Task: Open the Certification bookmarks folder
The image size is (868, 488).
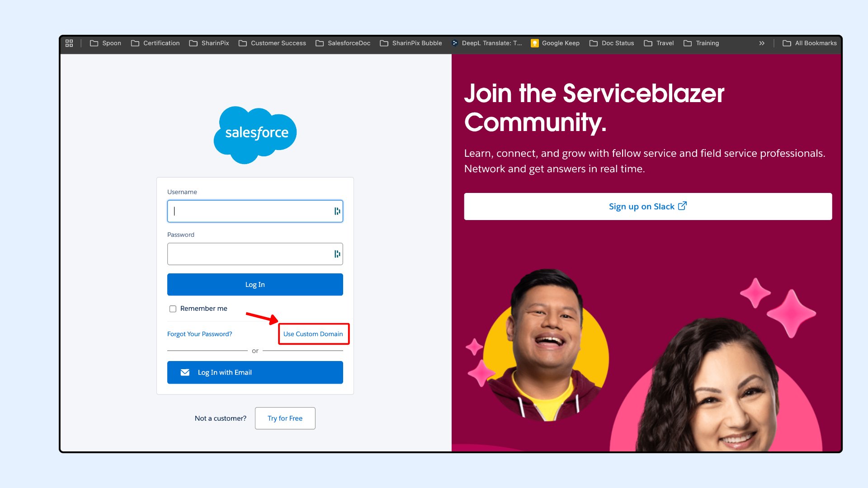Action: (x=156, y=43)
